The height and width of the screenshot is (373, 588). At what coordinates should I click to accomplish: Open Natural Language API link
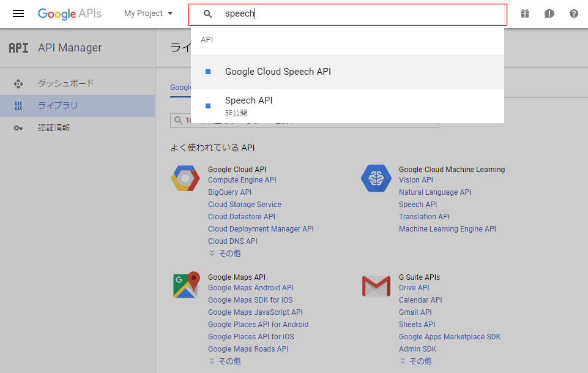tap(435, 192)
